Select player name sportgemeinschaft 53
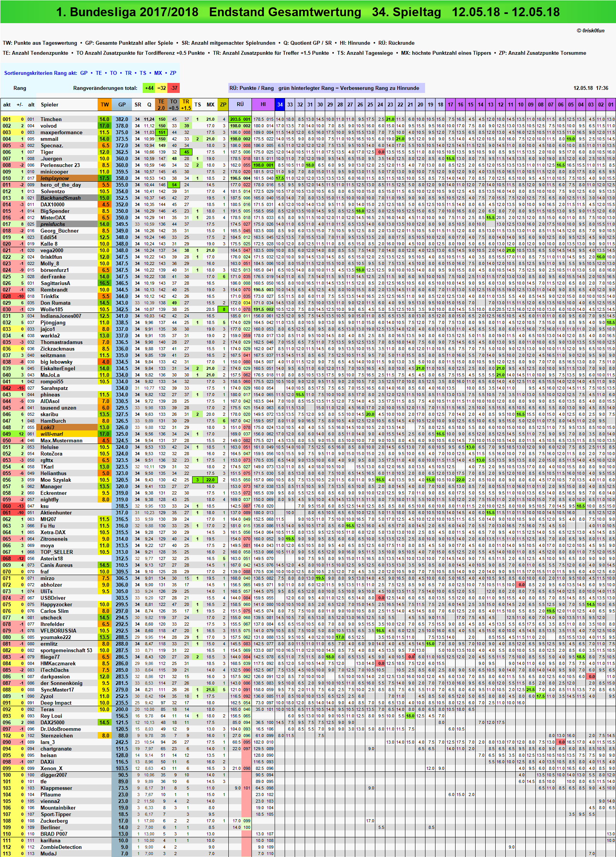 coord(66,651)
